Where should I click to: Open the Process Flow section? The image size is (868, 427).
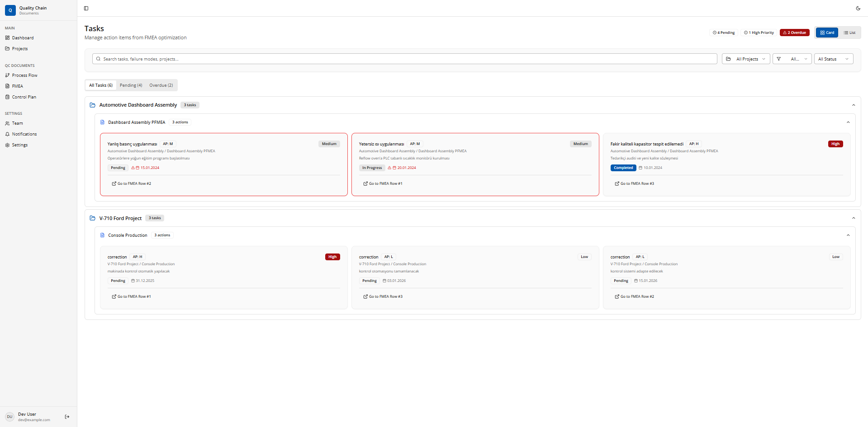(x=24, y=75)
